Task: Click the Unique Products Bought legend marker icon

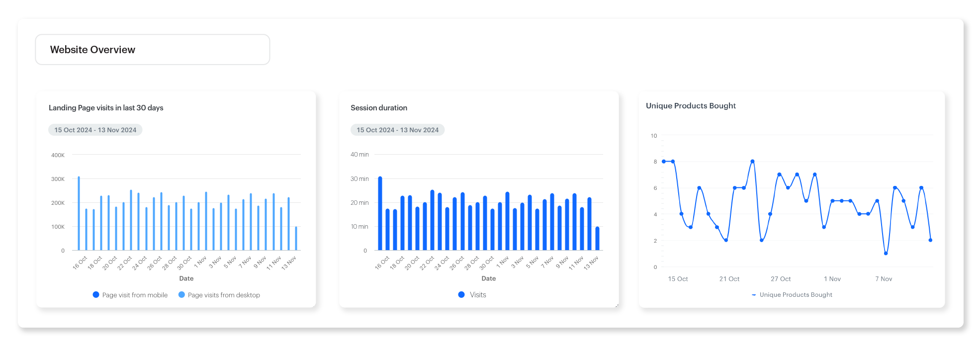Action: pyautogui.click(x=754, y=295)
